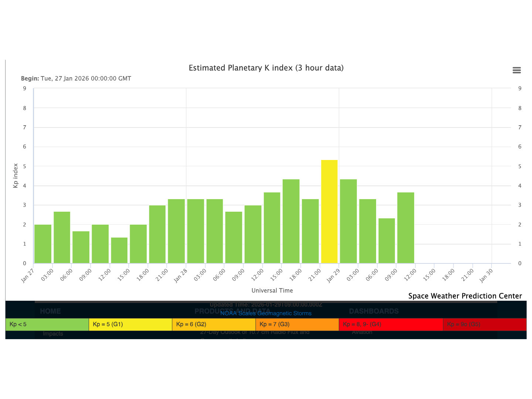Click the Kp = 6 (G2) legend box
532x399 pixels.
214,324
